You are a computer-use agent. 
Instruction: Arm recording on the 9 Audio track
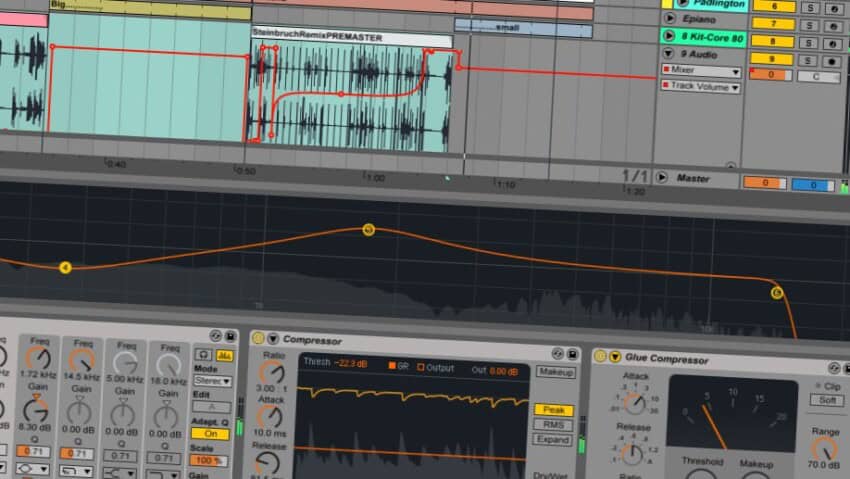click(832, 62)
